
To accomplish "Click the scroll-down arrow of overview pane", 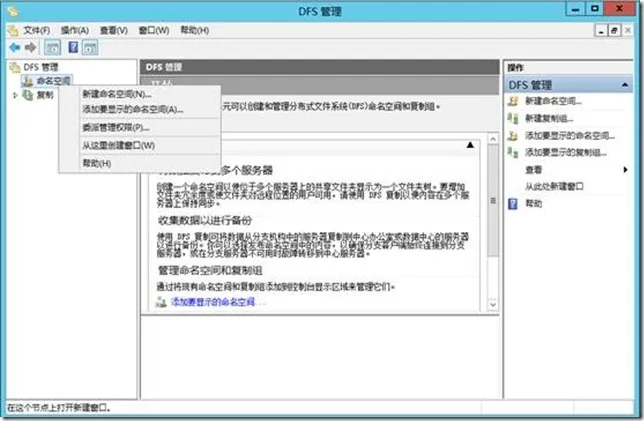I will point(493,304).
